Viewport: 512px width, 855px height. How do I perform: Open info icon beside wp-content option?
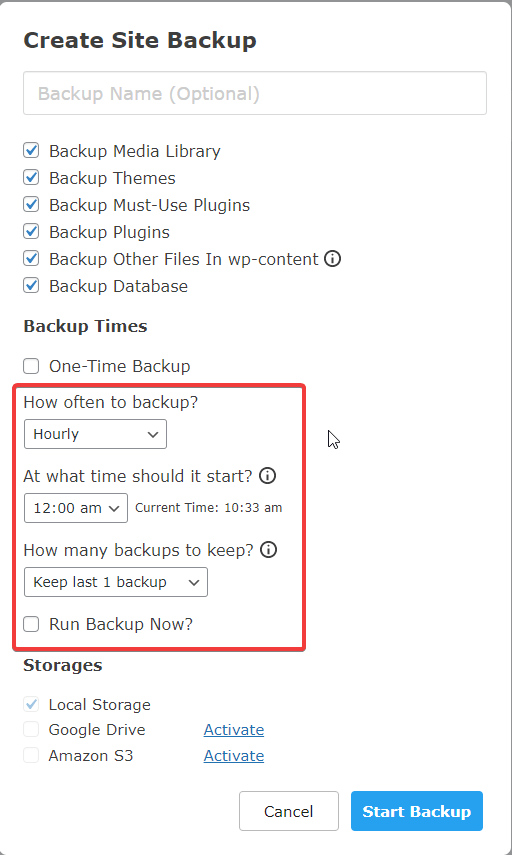click(x=333, y=258)
